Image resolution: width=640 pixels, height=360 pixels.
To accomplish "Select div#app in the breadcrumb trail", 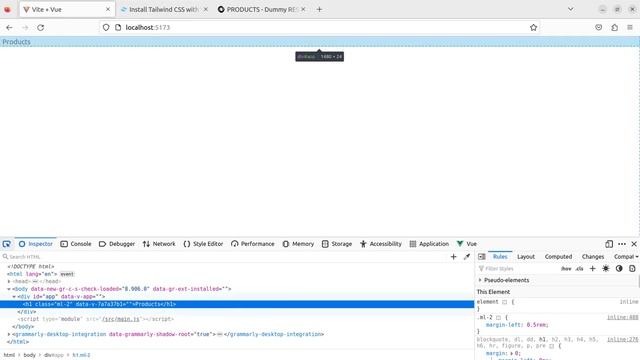I will [54, 355].
